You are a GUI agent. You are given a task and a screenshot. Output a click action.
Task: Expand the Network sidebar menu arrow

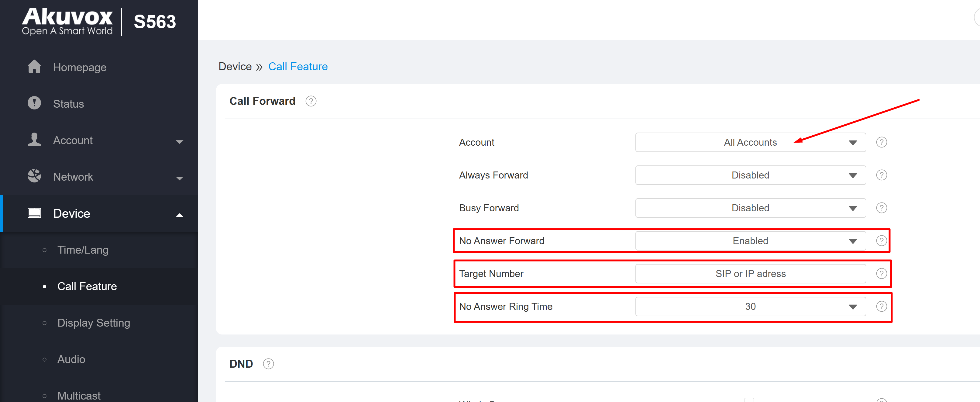(x=180, y=178)
